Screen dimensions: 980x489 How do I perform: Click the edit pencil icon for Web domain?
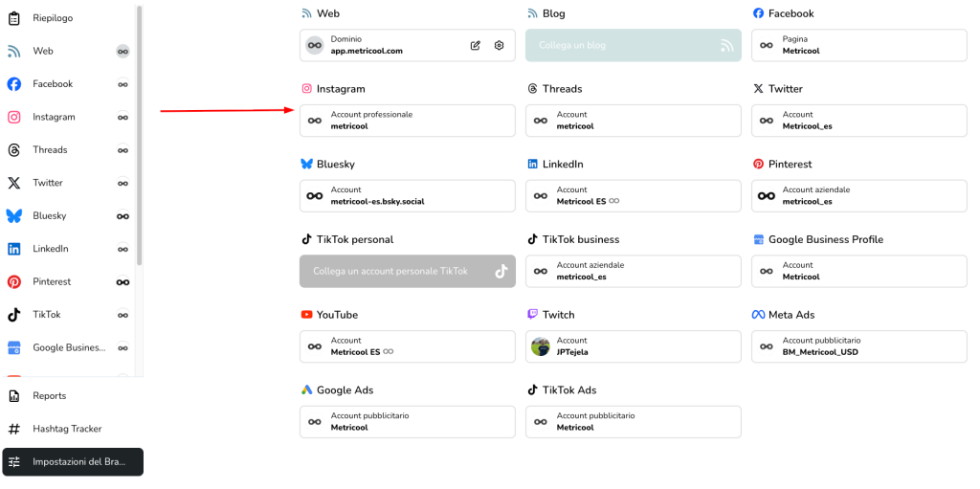475,45
